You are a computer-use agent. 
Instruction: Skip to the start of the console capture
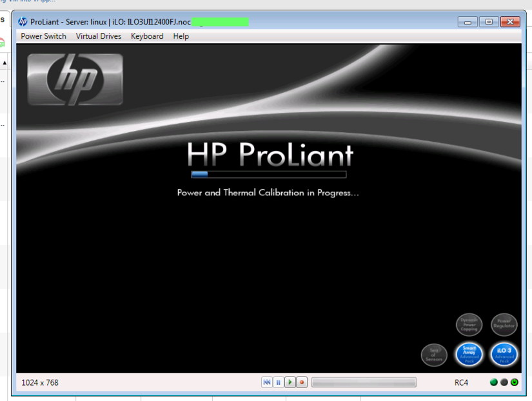point(267,382)
